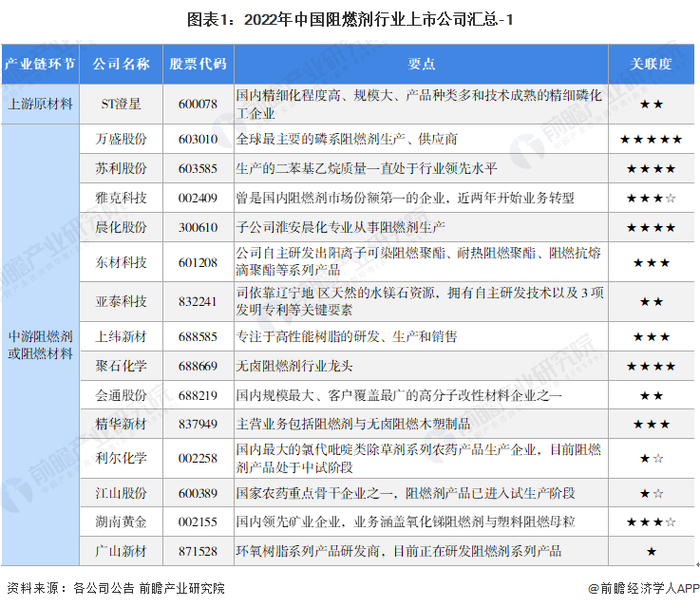Click company name 会通股份
700x608 pixels.
pos(121,395)
